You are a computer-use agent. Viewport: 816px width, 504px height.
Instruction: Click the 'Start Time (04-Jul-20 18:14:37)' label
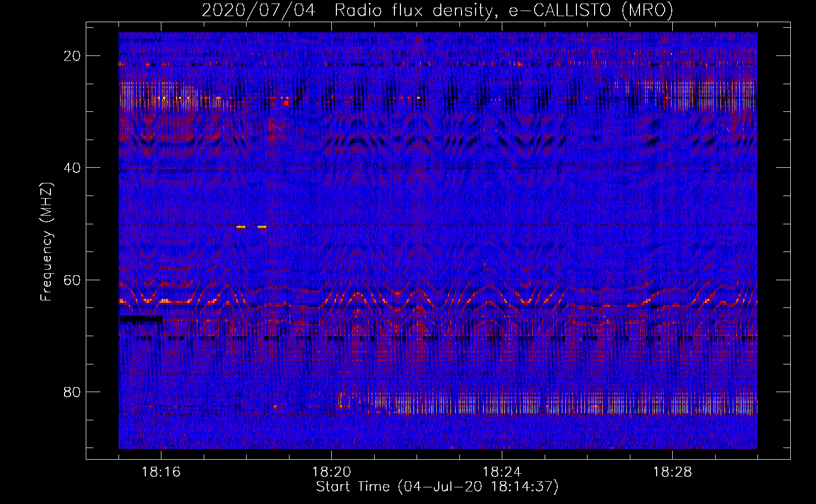pos(437,487)
